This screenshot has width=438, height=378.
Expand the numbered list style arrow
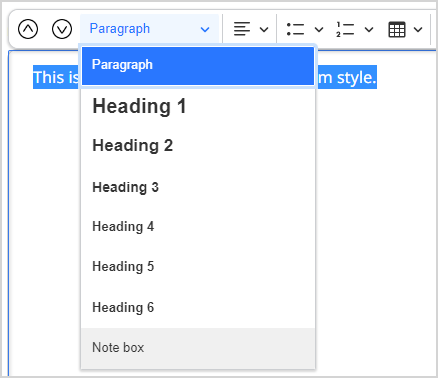point(369,30)
